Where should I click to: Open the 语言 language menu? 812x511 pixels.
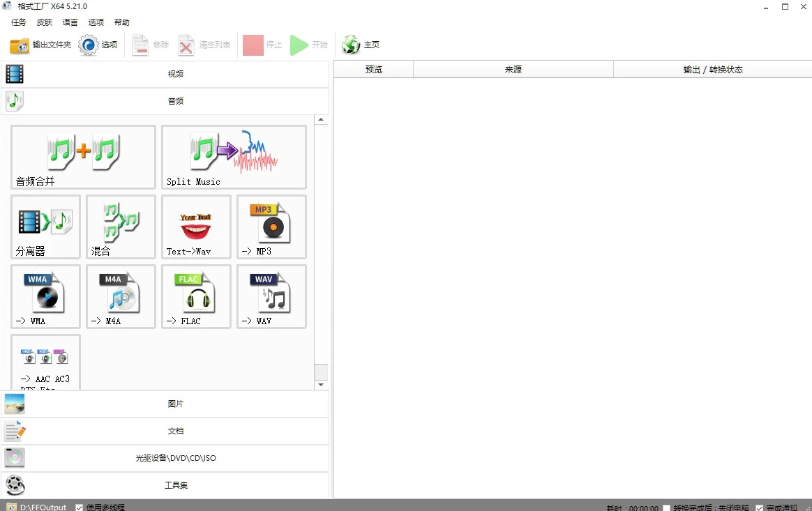pyautogui.click(x=70, y=22)
